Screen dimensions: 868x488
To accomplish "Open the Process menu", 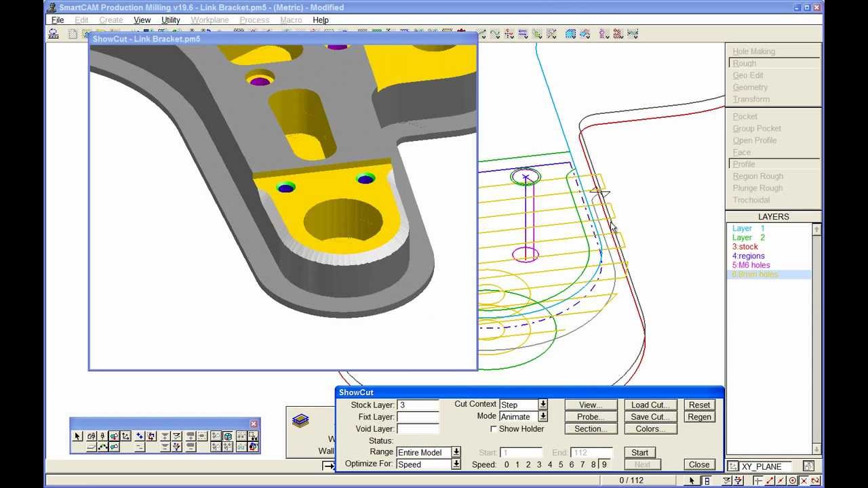I will point(254,20).
